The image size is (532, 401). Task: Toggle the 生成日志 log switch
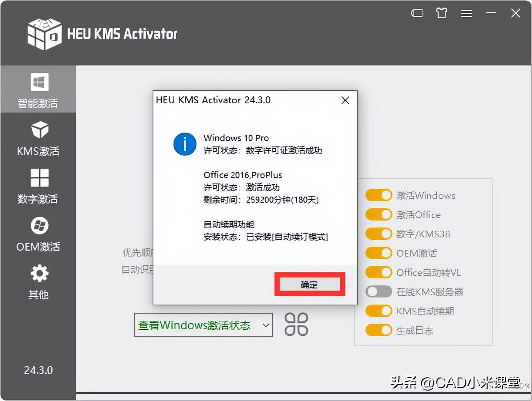379,330
